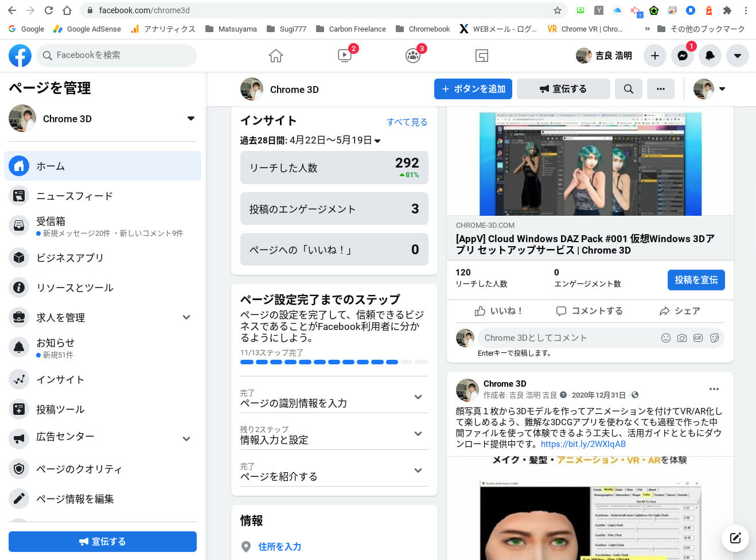Viewport: 756px width, 560px height.
Task: Open 受信箱 inbox in sidebar
Action: click(x=103, y=226)
